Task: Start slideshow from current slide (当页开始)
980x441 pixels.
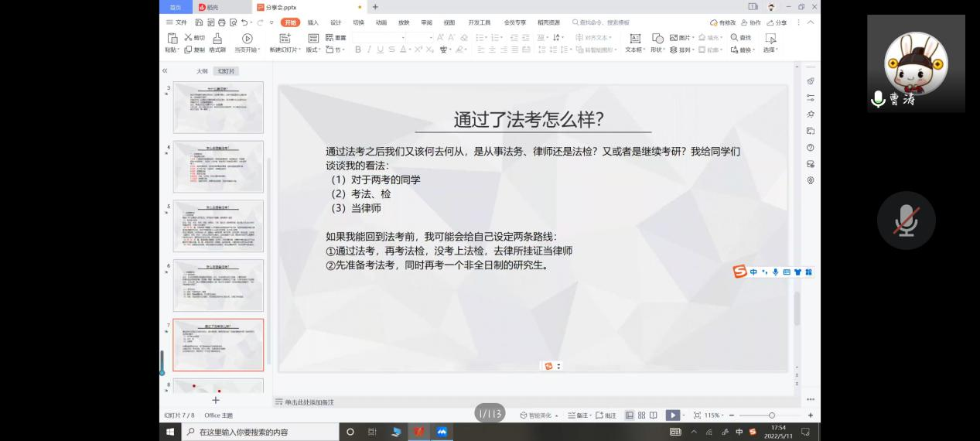Action: tap(247, 39)
